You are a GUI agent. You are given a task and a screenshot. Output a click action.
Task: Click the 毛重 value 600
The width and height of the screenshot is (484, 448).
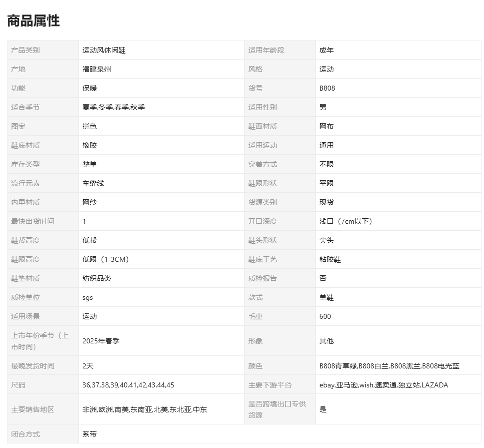point(325,316)
